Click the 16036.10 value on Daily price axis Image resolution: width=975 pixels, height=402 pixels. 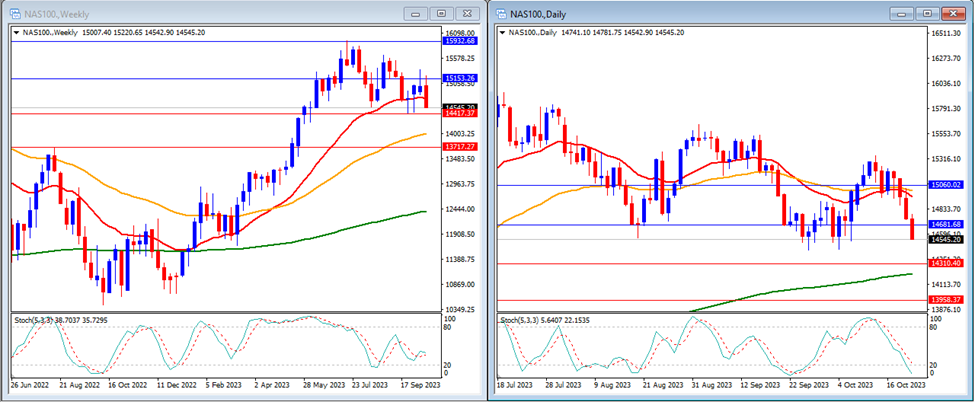[946, 83]
